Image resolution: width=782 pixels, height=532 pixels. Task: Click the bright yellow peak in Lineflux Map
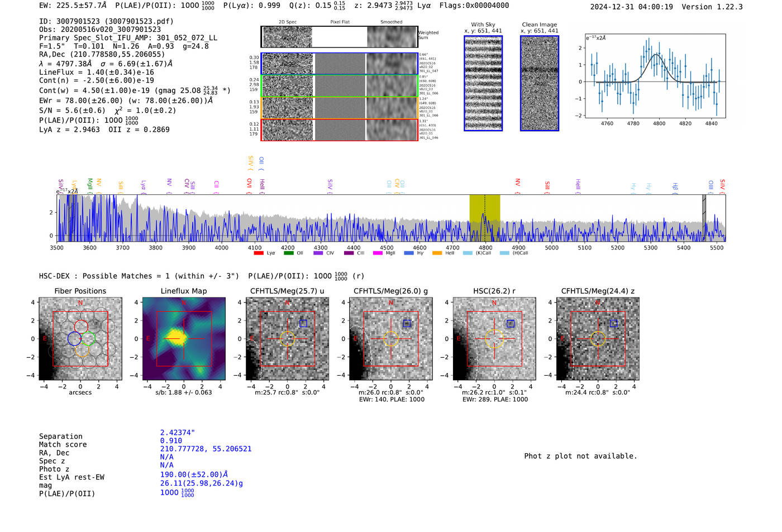click(177, 337)
